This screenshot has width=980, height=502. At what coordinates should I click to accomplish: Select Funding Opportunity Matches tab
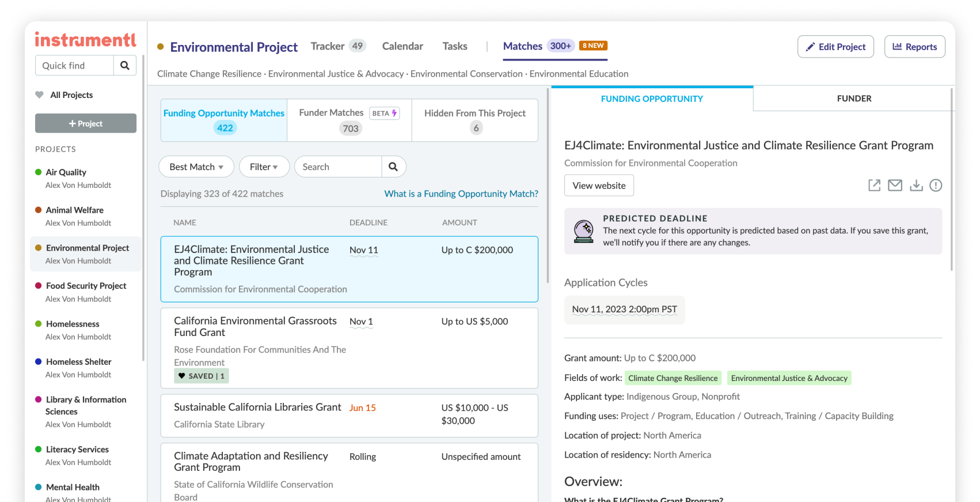coord(224,120)
